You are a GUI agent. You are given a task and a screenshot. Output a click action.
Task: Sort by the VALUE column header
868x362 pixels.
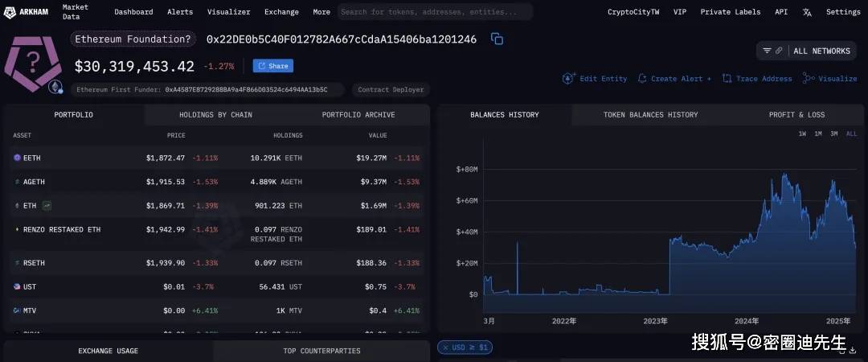[x=378, y=135]
